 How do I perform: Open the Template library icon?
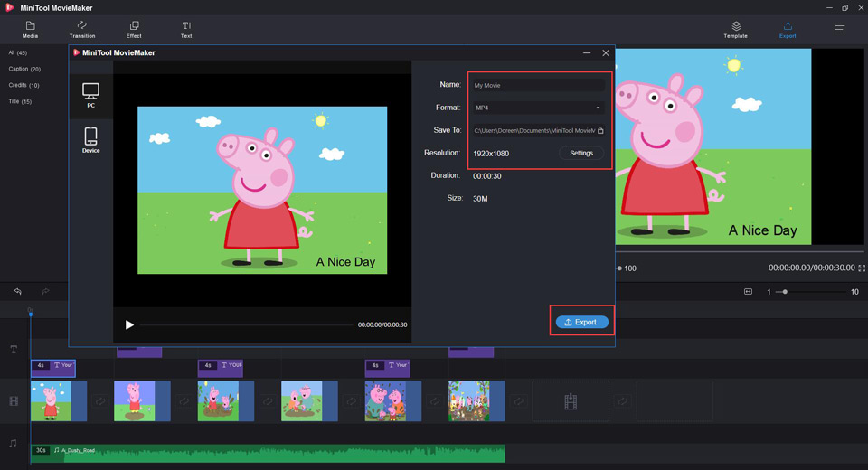[x=736, y=30]
